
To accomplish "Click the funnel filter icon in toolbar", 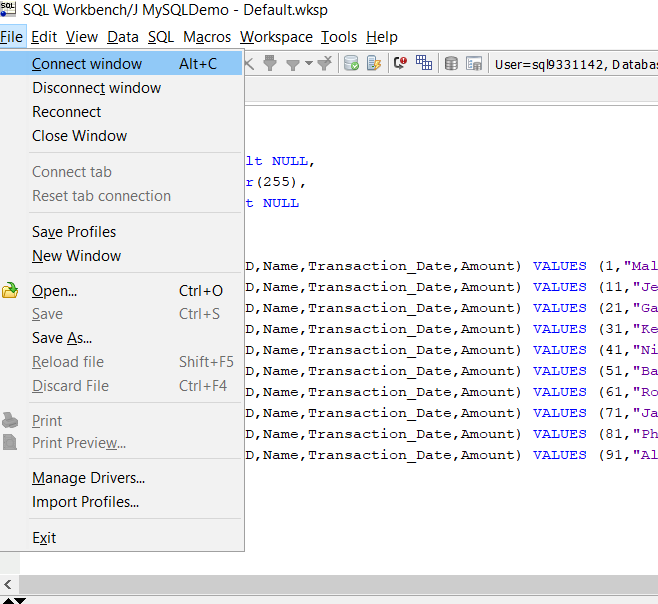I will (294, 63).
